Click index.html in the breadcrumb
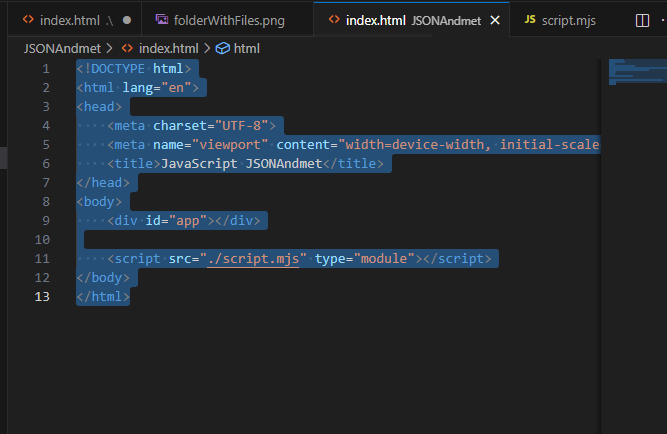The width and height of the screenshot is (667, 434). tap(168, 49)
